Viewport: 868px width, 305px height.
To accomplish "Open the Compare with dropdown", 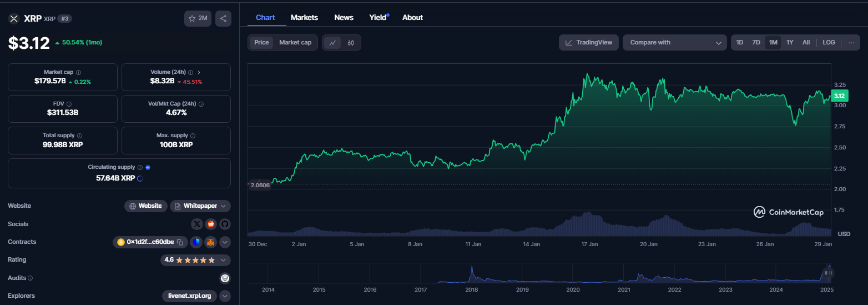I will click(x=675, y=43).
